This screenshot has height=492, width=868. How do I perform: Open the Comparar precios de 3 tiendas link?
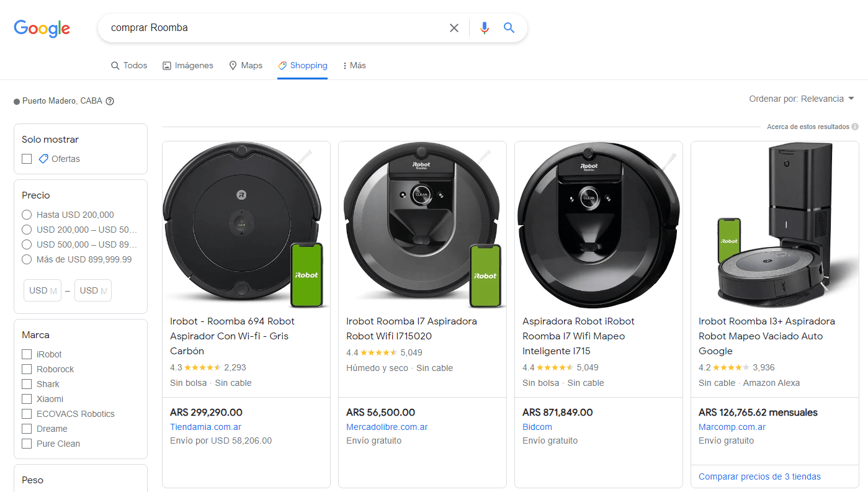759,476
